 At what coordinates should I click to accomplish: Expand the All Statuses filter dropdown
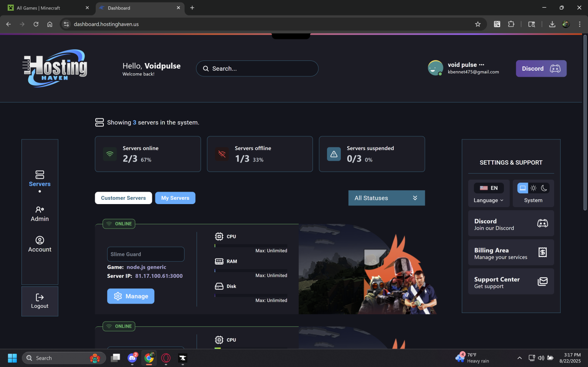(386, 198)
